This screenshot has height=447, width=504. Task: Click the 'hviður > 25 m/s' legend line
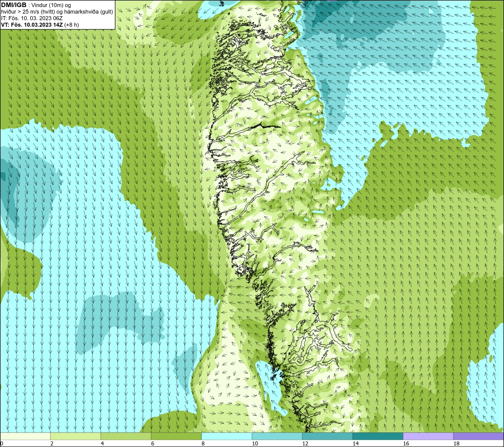pos(57,12)
